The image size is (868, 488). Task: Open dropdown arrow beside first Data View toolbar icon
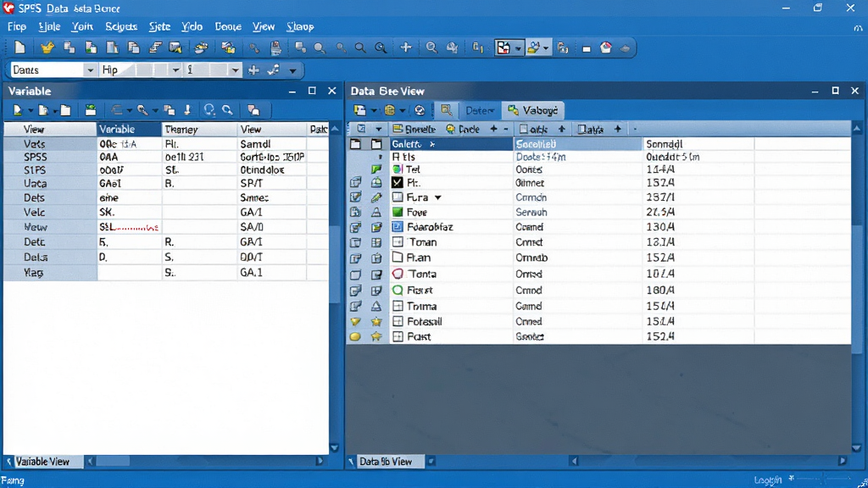374,111
